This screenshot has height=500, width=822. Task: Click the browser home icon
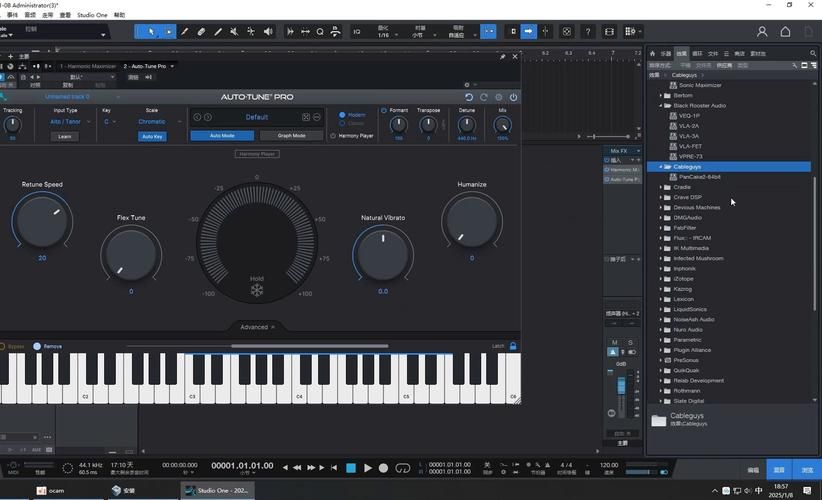[x=653, y=53]
